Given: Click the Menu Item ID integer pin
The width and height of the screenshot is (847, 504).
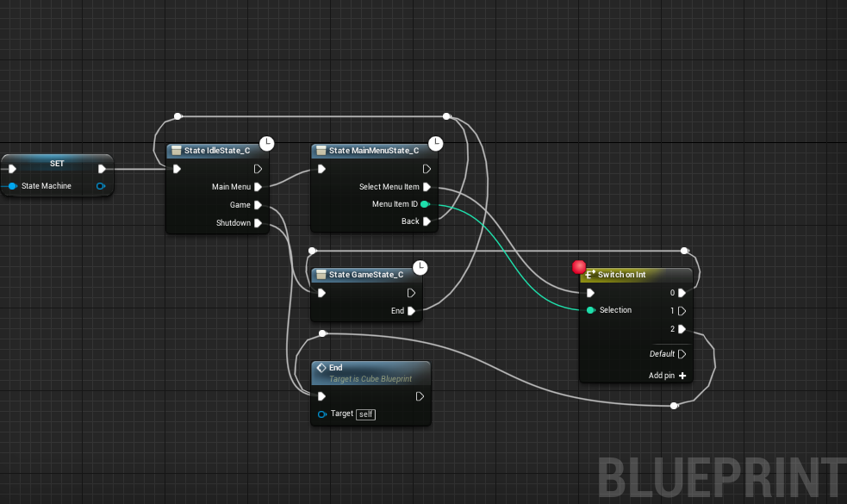Looking at the screenshot, I should pos(425,204).
